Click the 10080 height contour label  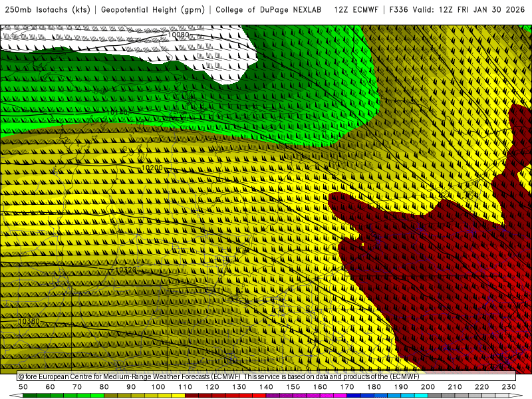coord(178,35)
